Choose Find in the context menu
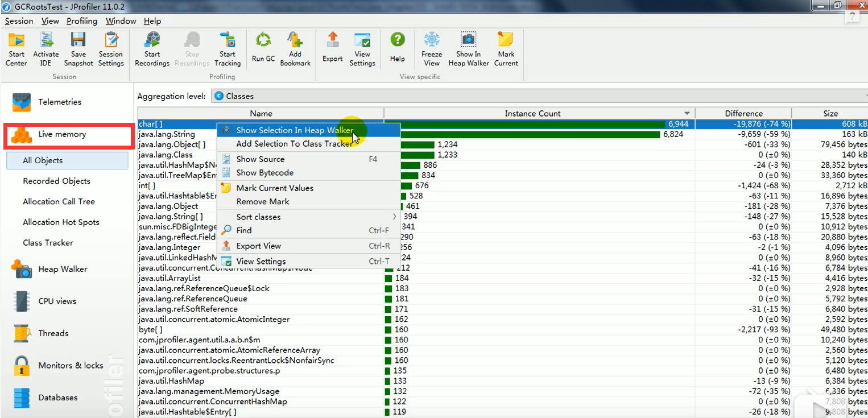 click(x=309, y=231)
